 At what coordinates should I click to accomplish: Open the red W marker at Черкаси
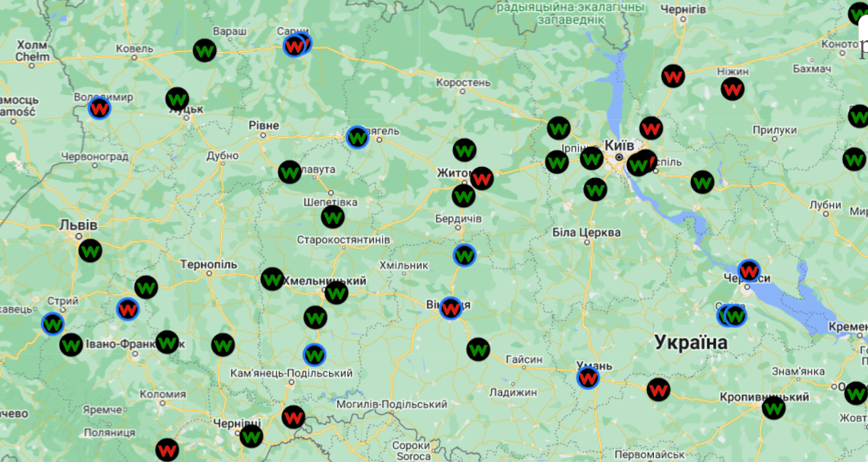click(749, 271)
